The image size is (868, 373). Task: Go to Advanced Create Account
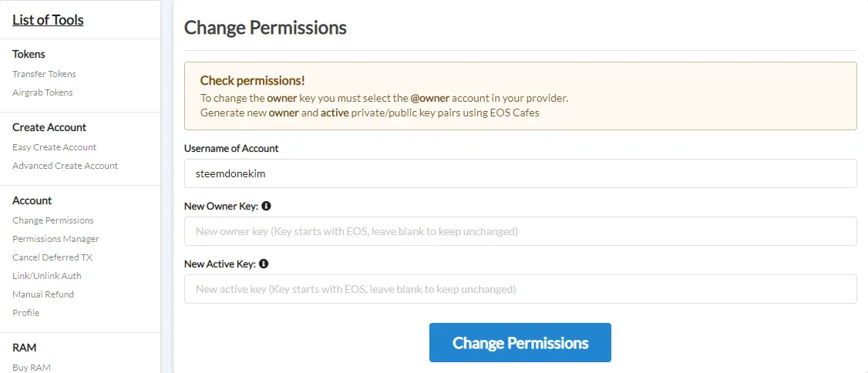coord(66,166)
